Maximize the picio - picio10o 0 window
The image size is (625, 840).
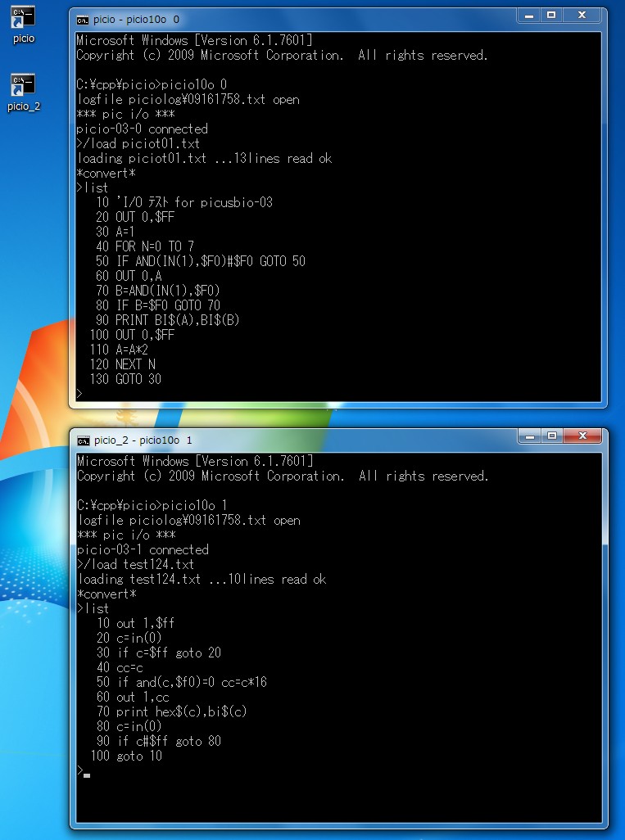coord(551,16)
